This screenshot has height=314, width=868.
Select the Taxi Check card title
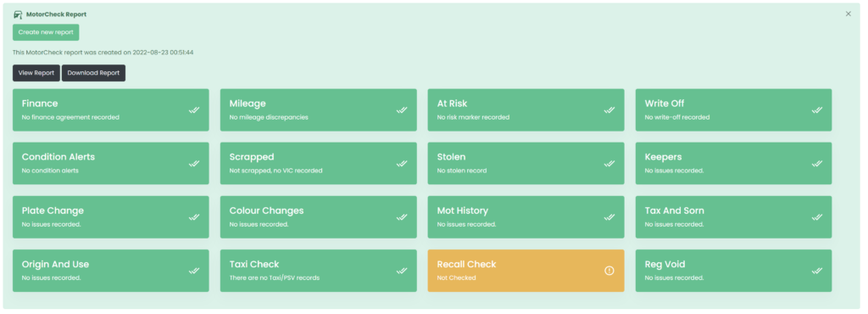tap(254, 264)
